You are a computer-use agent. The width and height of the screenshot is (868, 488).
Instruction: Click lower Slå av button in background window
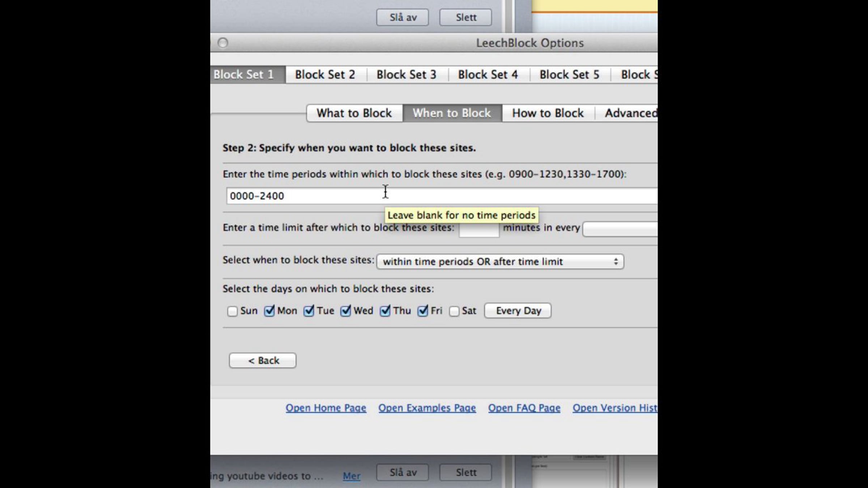click(x=403, y=472)
